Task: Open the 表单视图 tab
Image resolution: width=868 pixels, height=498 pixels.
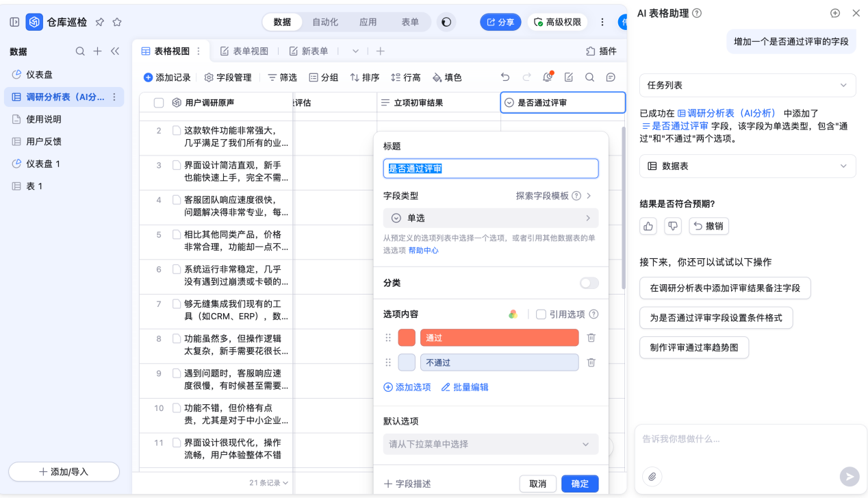Action: tap(244, 51)
